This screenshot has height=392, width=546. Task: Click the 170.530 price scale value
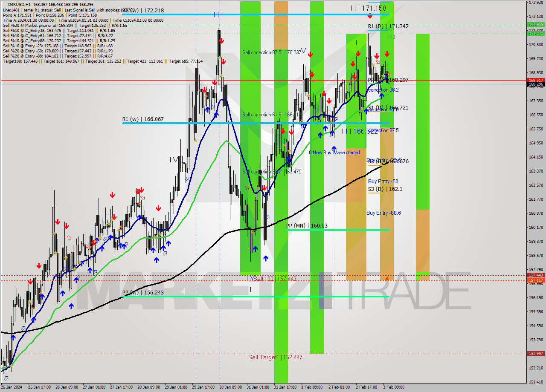(x=536, y=45)
